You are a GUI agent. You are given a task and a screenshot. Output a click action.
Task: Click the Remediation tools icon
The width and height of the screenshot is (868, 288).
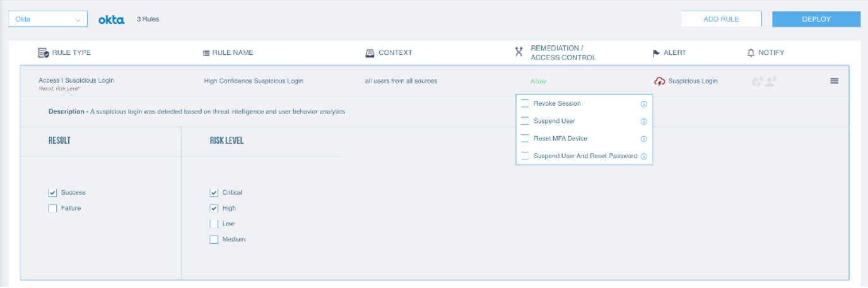tap(519, 53)
